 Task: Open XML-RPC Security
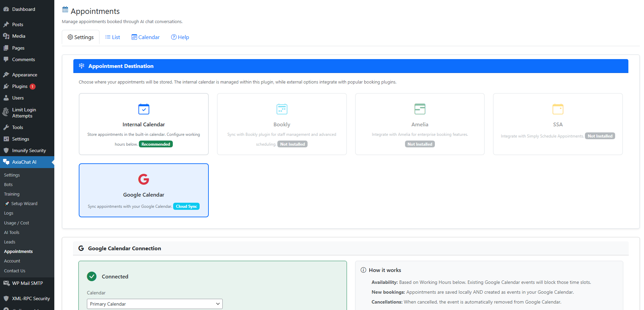pos(31,298)
